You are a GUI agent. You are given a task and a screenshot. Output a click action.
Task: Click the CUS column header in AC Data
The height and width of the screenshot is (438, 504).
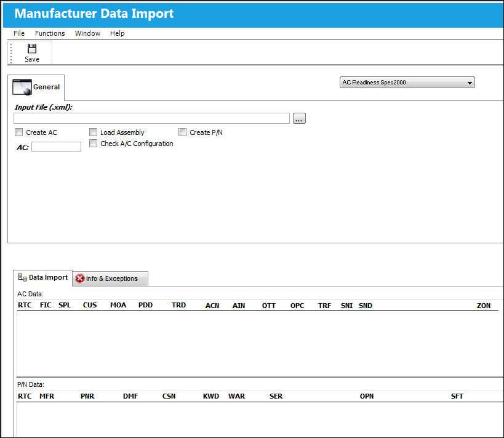[90, 305]
